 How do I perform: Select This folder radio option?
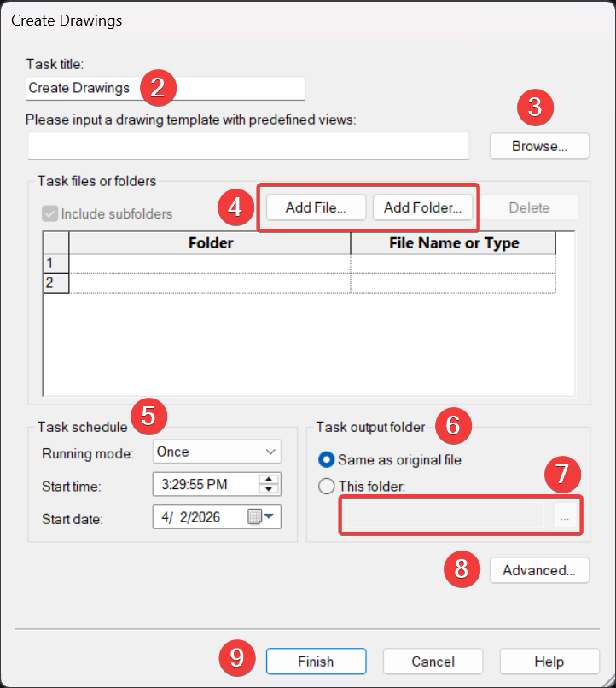[326, 487]
